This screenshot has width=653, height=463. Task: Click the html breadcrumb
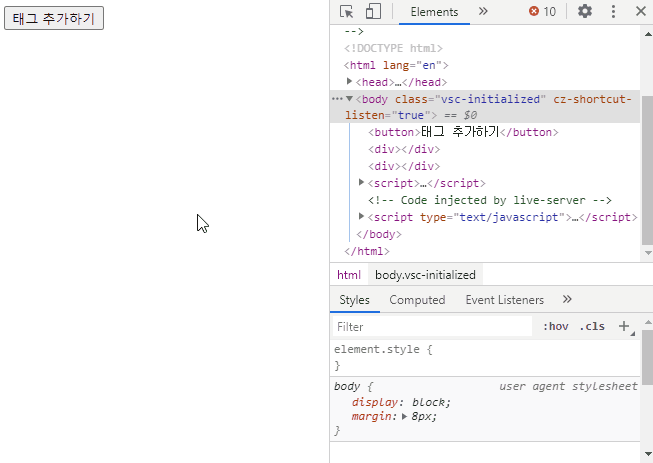tap(349, 275)
